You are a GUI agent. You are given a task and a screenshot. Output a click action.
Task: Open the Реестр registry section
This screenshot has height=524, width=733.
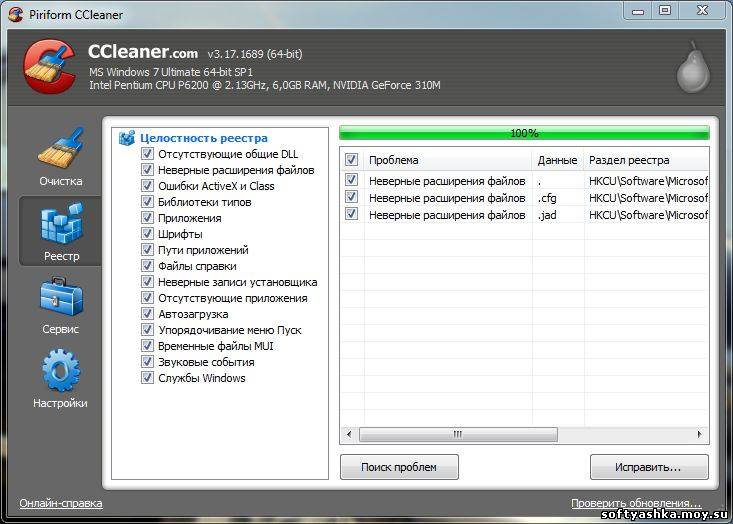pos(61,231)
